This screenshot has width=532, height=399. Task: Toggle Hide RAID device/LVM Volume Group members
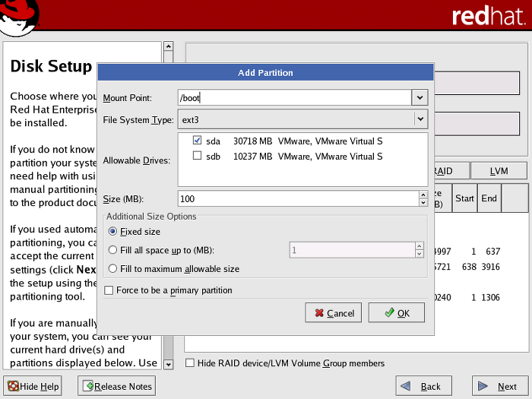tap(190, 363)
